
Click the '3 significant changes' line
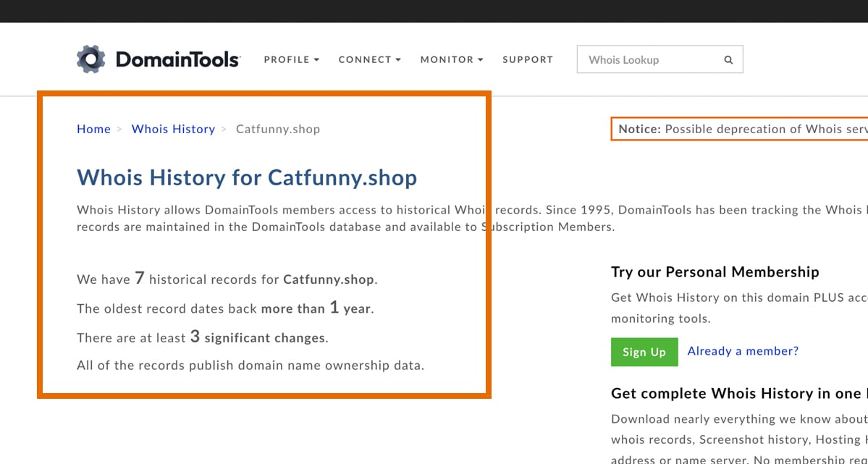(x=203, y=337)
